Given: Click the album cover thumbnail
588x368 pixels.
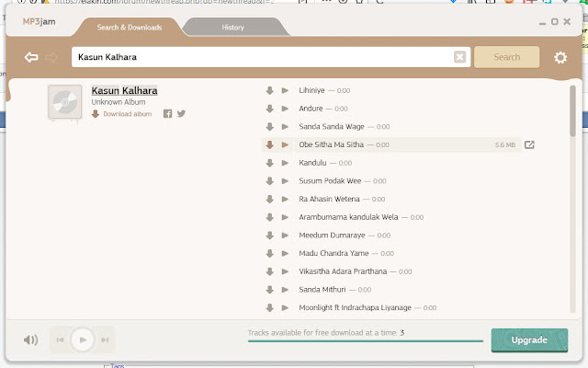Looking at the screenshot, I should point(65,102).
